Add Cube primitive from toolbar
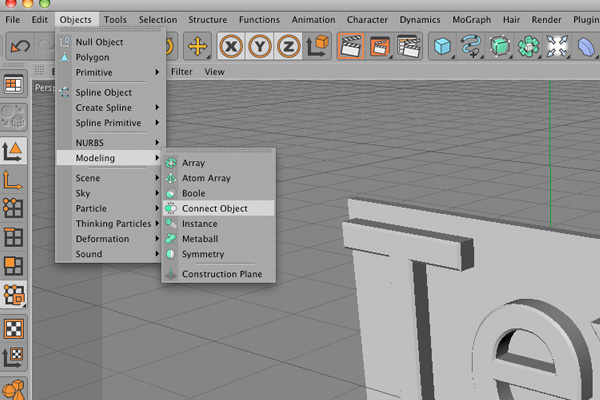Image resolution: width=600 pixels, height=400 pixels. point(442,46)
